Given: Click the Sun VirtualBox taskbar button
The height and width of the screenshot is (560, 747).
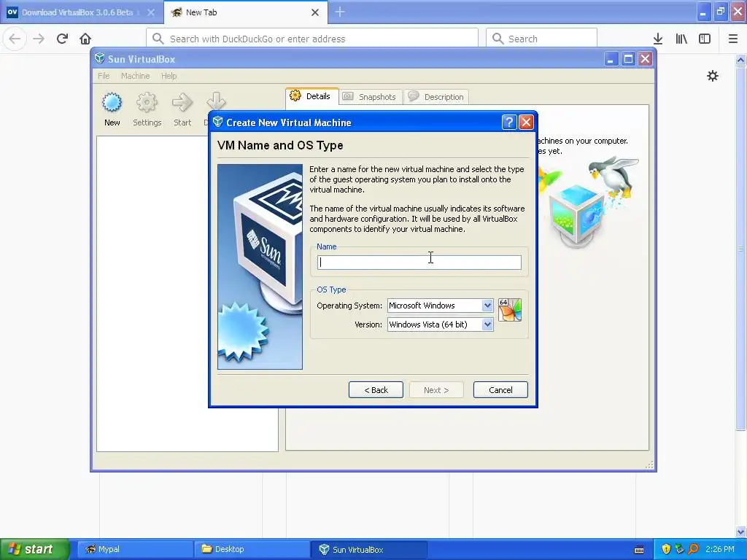Looking at the screenshot, I should (368, 549).
